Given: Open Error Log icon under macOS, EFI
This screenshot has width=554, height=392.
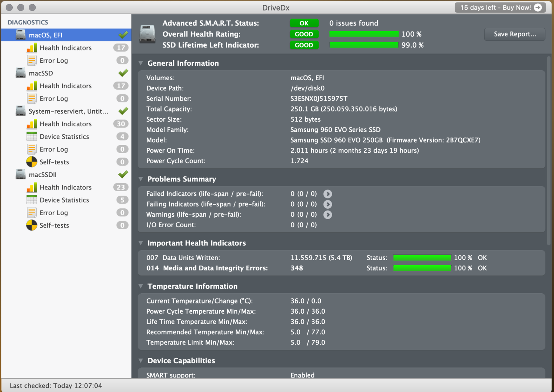Looking at the screenshot, I should click(x=32, y=60).
